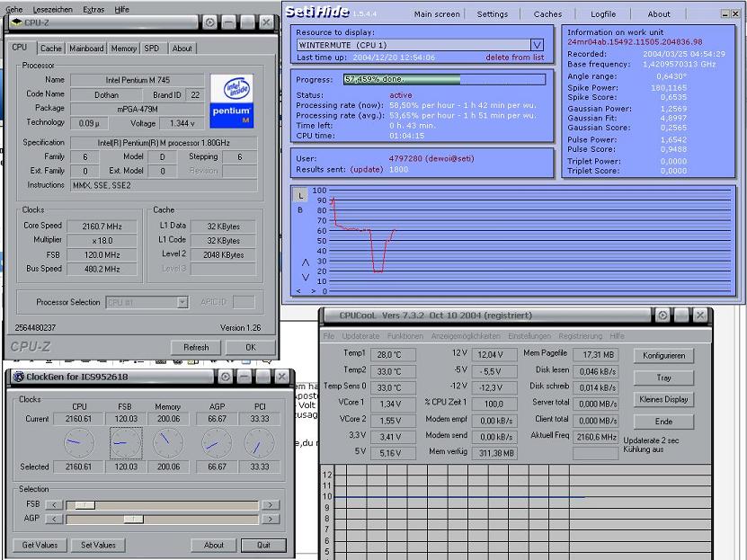Click the Intel Pentium M logo
Screen dimensions: 747x560
tap(232, 101)
